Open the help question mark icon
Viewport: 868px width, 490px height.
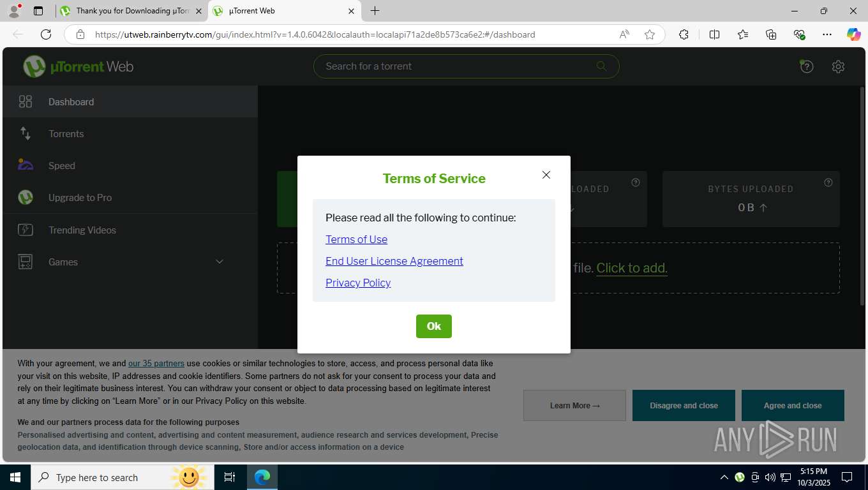807,66
